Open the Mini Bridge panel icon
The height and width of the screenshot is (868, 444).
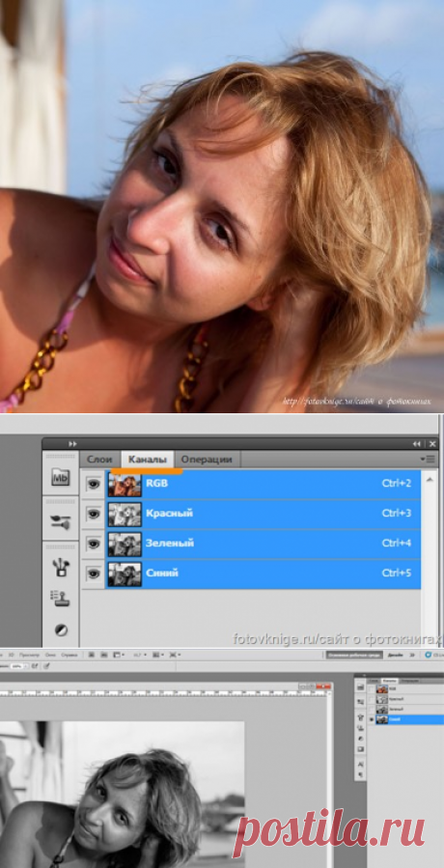[x=61, y=477]
